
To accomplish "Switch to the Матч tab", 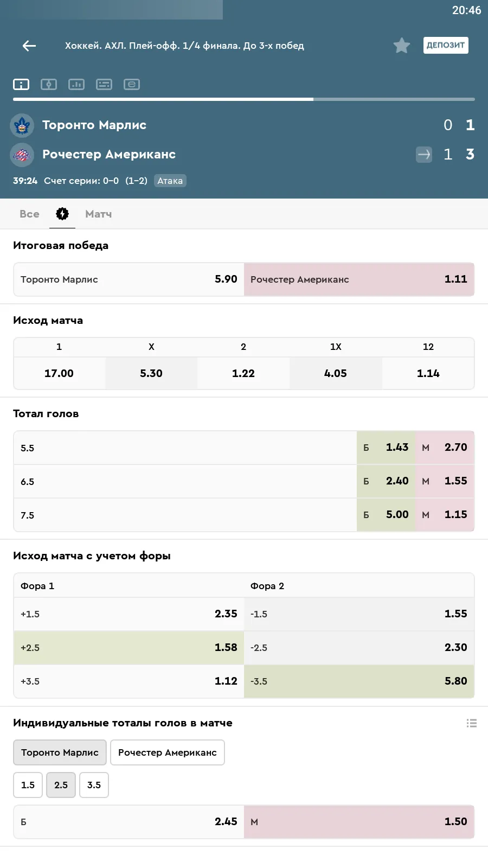I will point(98,214).
